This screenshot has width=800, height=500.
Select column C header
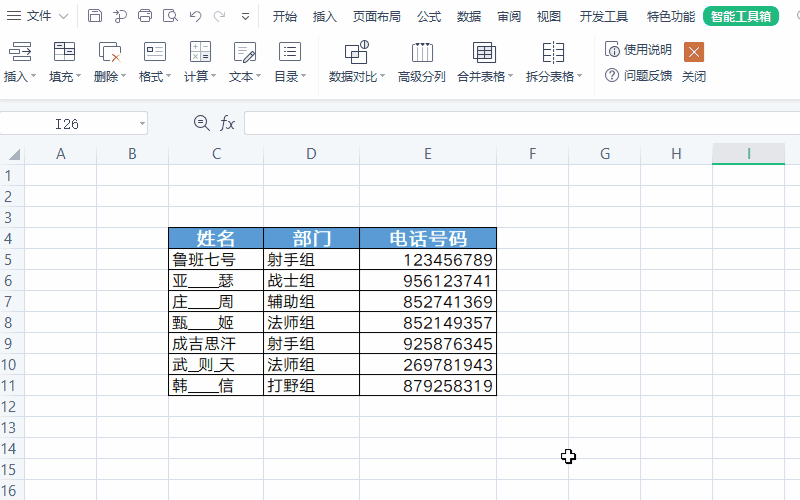click(x=216, y=154)
